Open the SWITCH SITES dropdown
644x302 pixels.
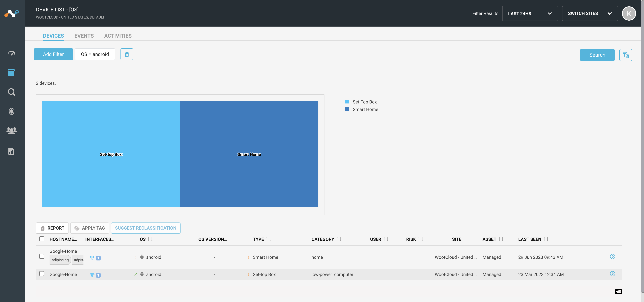pyautogui.click(x=590, y=13)
